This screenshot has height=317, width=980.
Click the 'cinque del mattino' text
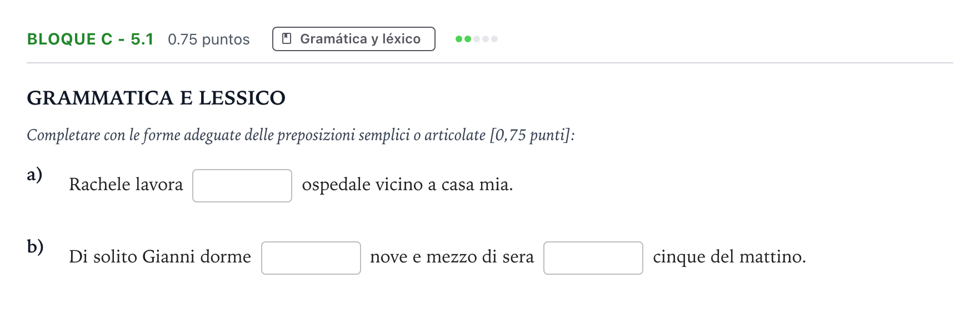pos(729,257)
